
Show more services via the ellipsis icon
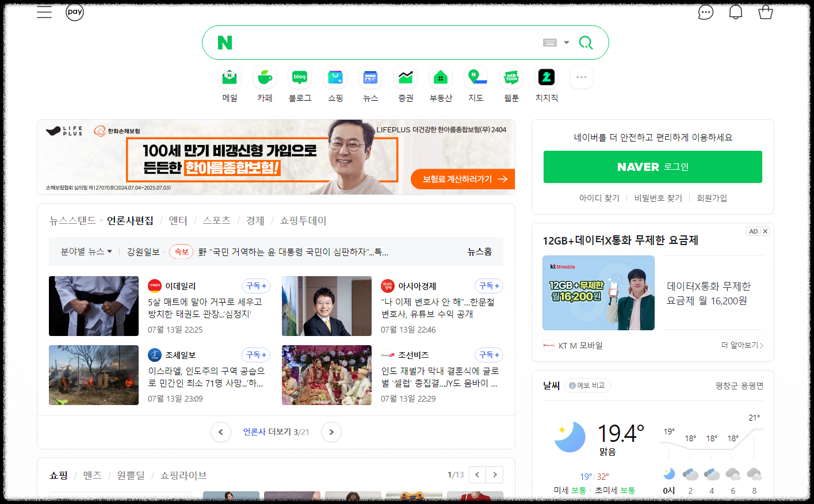click(x=582, y=77)
